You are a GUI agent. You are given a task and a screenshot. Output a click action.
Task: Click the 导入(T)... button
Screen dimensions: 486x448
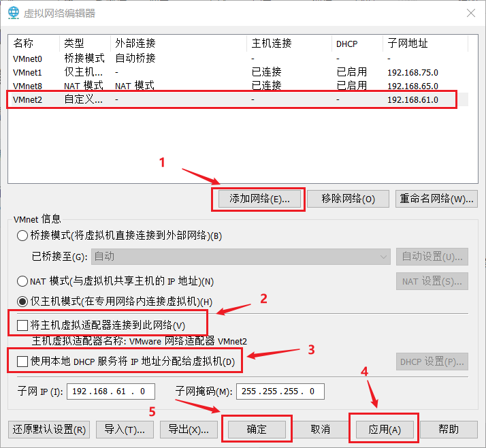(x=125, y=430)
